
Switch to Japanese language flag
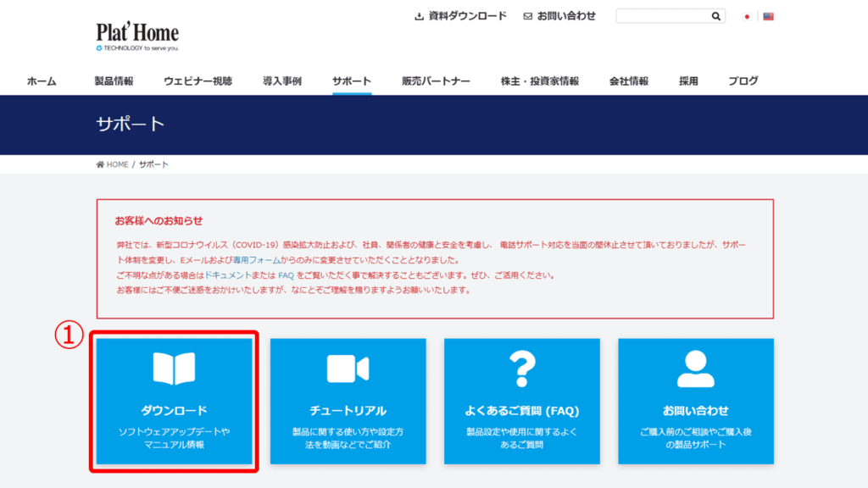pos(747,16)
